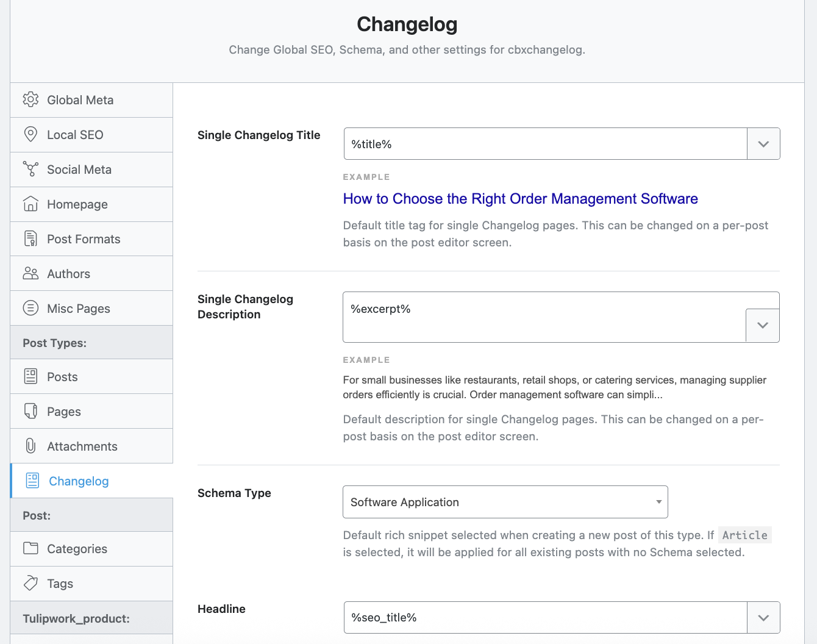Click the 'Post Types:' section header
This screenshot has width=817, height=644.
click(91, 343)
